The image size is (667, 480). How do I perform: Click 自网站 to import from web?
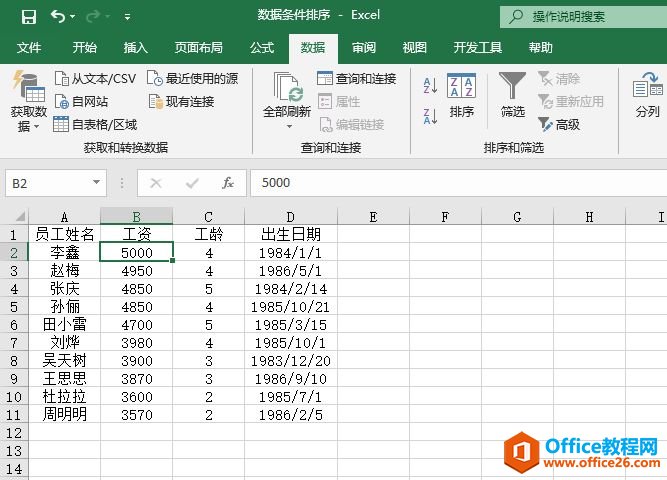point(81,102)
